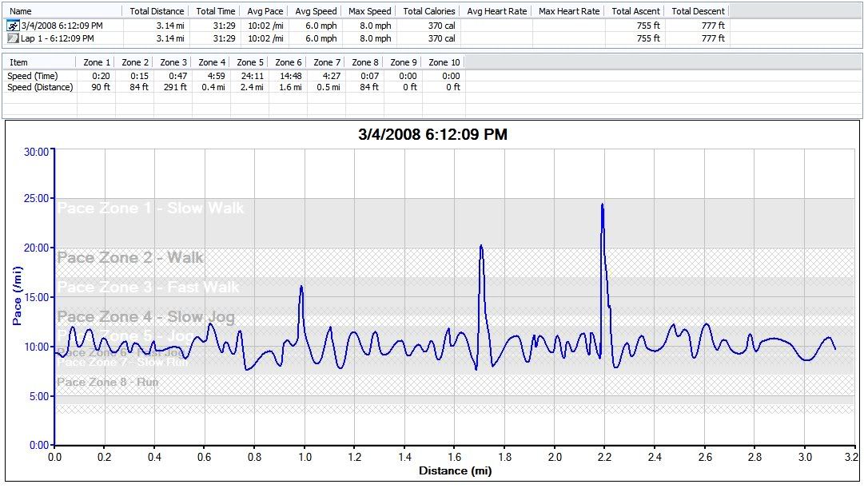Select the Speed (Distance) row
The image size is (864, 504).
pyautogui.click(x=40, y=87)
